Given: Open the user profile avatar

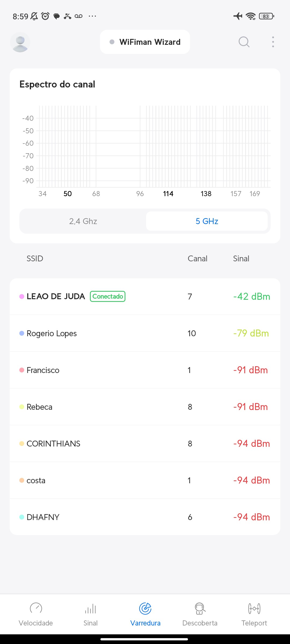Looking at the screenshot, I should point(20,42).
